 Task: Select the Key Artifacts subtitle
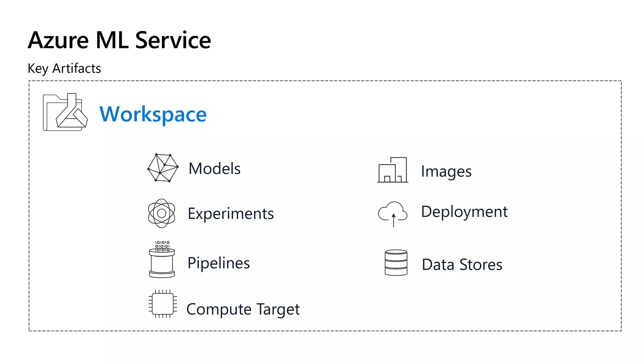[x=64, y=69]
